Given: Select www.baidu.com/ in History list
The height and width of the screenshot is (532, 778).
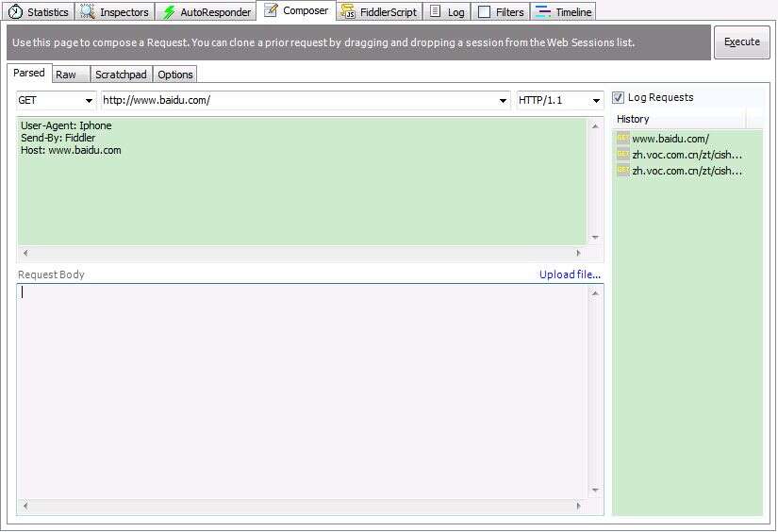Looking at the screenshot, I should (x=670, y=139).
